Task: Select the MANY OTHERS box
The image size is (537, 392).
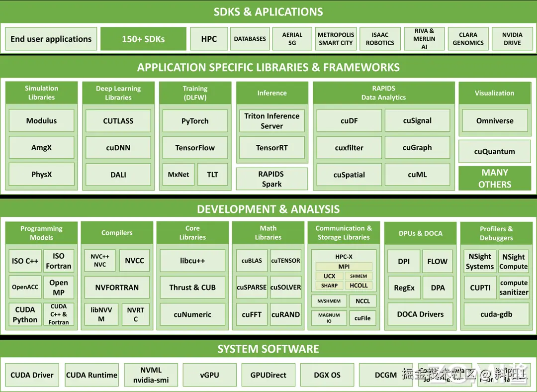Action: click(495, 178)
